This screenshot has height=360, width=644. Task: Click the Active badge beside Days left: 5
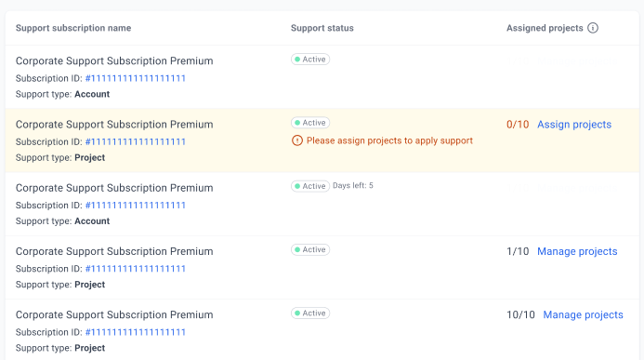click(310, 186)
